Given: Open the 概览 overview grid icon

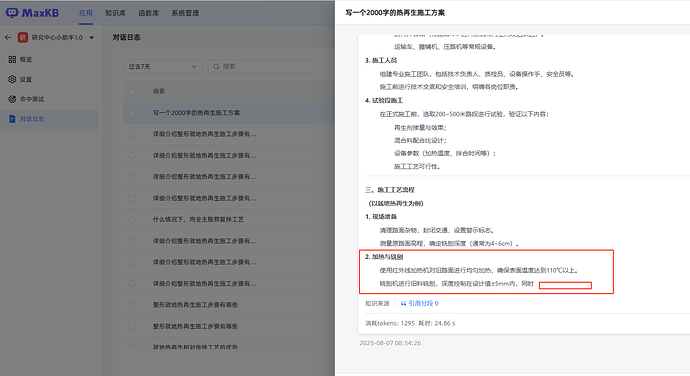Looking at the screenshot, I should coord(12,59).
